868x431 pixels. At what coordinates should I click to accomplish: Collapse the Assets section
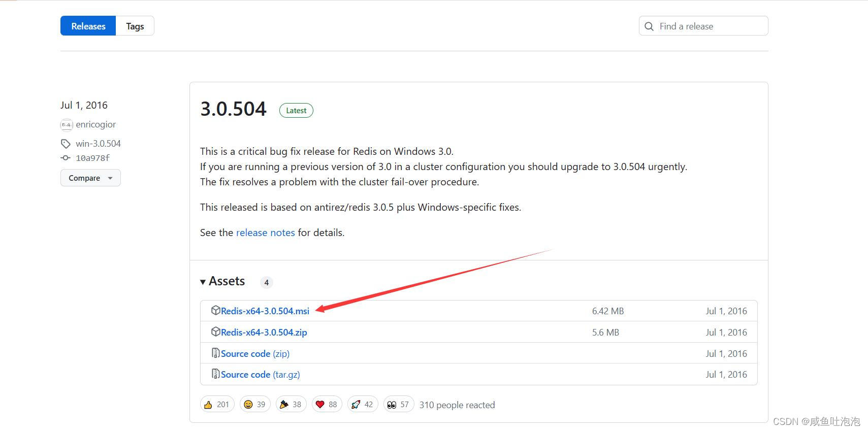(x=222, y=281)
